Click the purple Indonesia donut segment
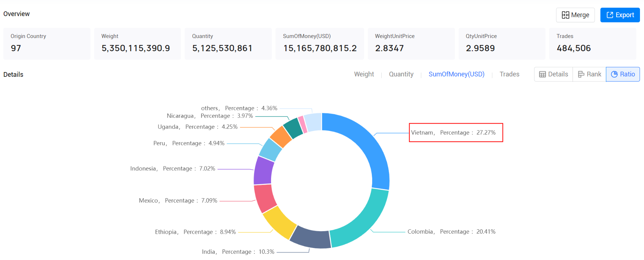Viewport: 644px width, 260px height. pos(263,171)
